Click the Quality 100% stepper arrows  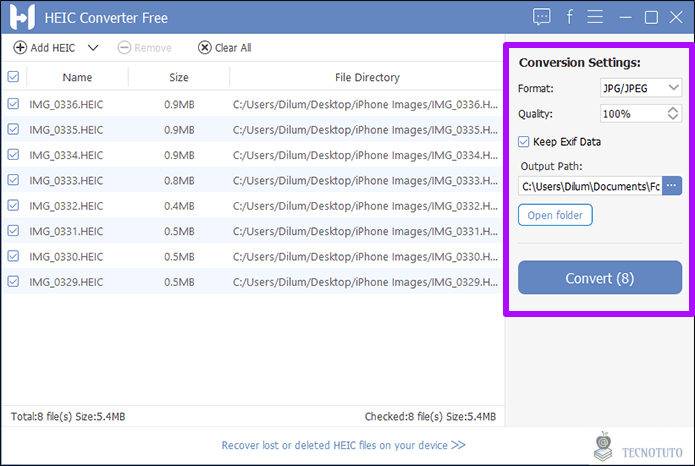(673, 114)
